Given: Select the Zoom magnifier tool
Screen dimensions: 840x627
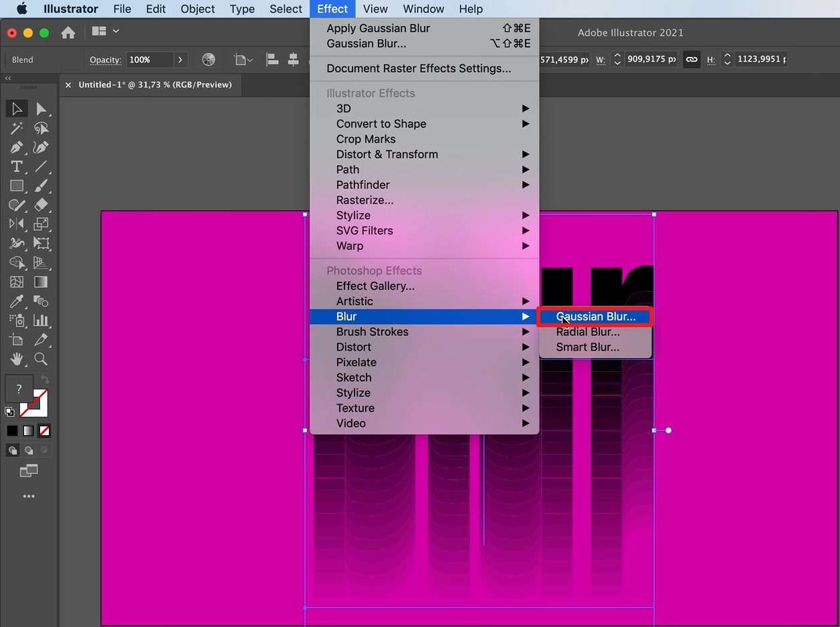Looking at the screenshot, I should tap(41, 359).
